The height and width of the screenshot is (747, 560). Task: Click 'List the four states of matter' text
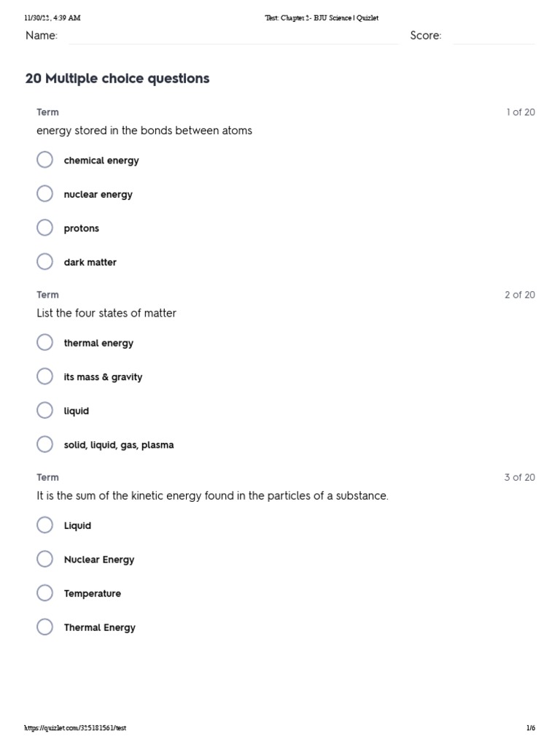(x=106, y=313)
